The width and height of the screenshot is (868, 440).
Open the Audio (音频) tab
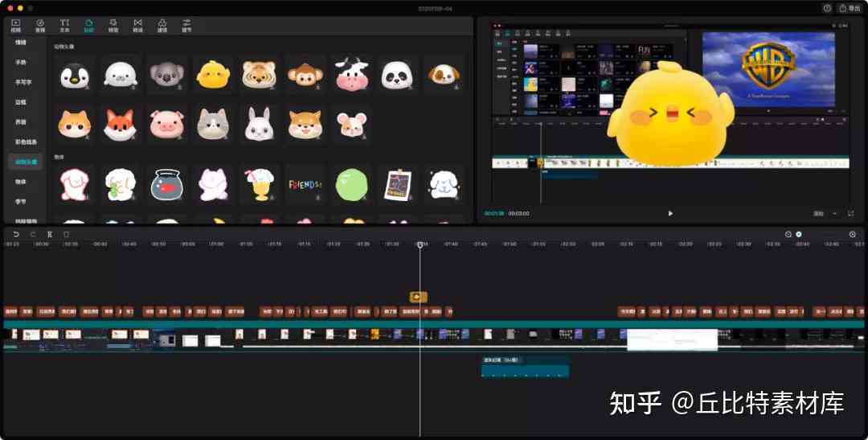click(x=40, y=26)
